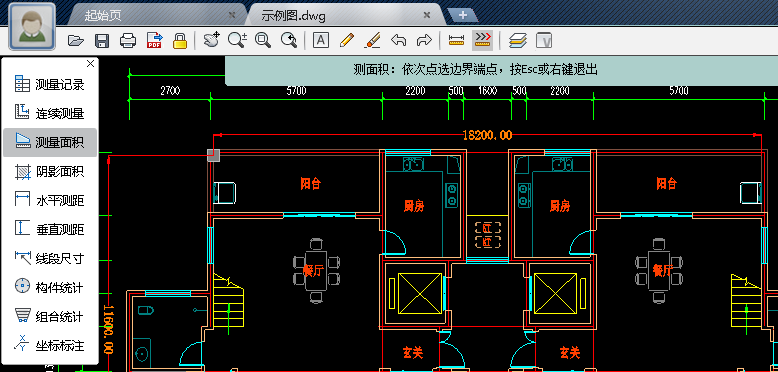Click the right elevator shaft X symbol
Screen dimensions: 778x372
(555, 294)
